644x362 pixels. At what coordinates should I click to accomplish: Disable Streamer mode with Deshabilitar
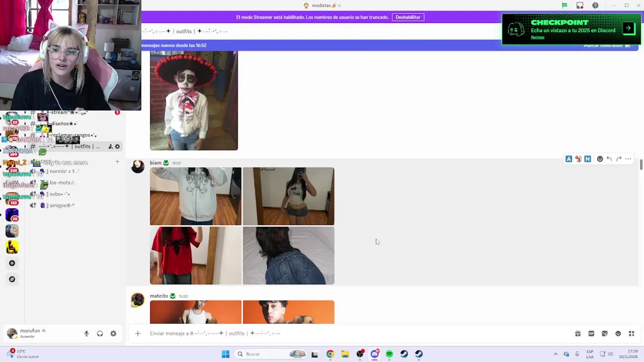point(408,17)
